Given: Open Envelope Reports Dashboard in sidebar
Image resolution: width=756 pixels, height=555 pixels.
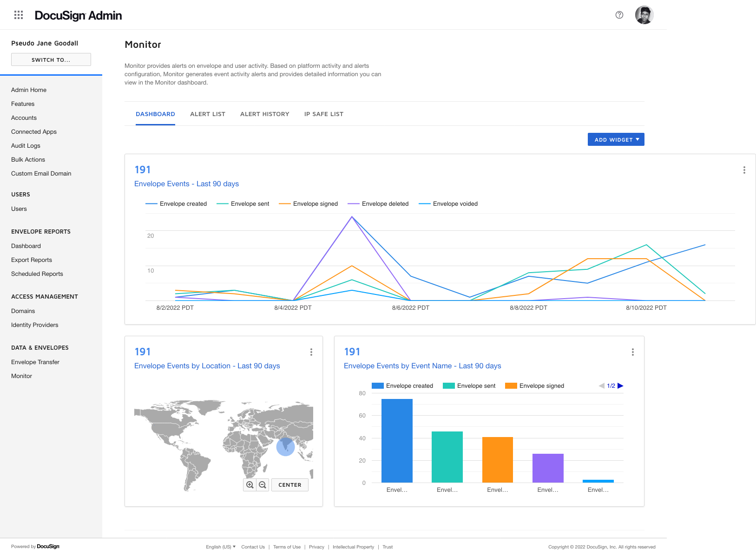Looking at the screenshot, I should (x=26, y=246).
